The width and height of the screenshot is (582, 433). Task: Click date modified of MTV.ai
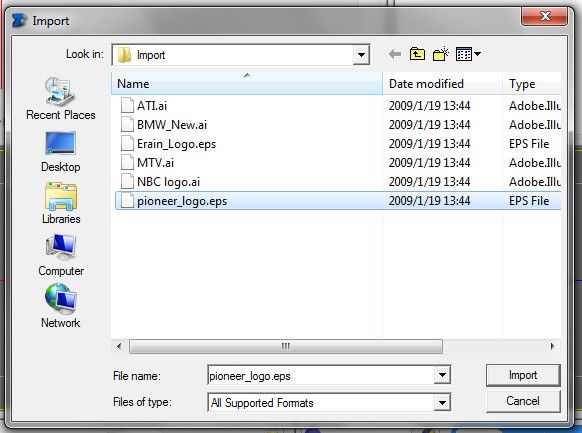pos(429,163)
